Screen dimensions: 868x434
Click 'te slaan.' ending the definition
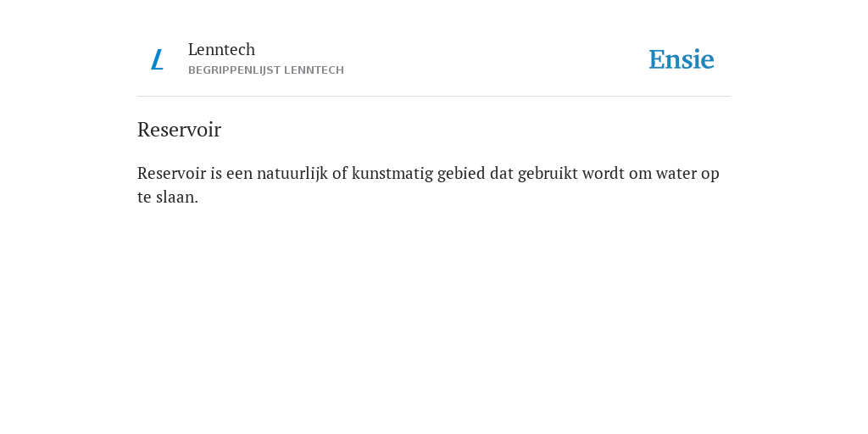click(168, 197)
